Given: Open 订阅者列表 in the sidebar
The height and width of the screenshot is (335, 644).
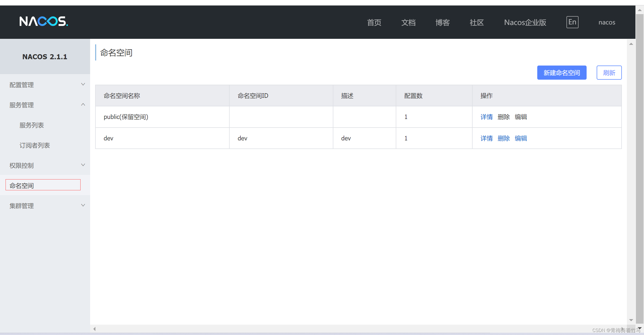Looking at the screenshot, I should tap(35, 145).
